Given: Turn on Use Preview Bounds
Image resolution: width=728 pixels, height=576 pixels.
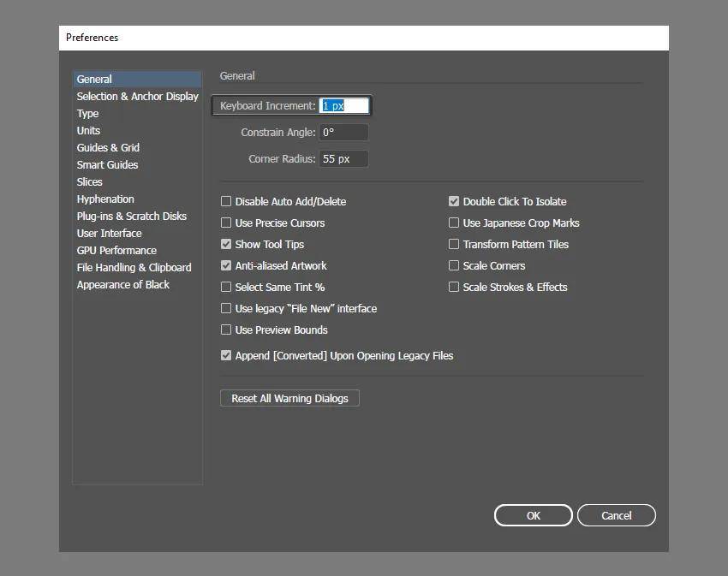Looking at the screenshot, I should [x=226, y=330].
